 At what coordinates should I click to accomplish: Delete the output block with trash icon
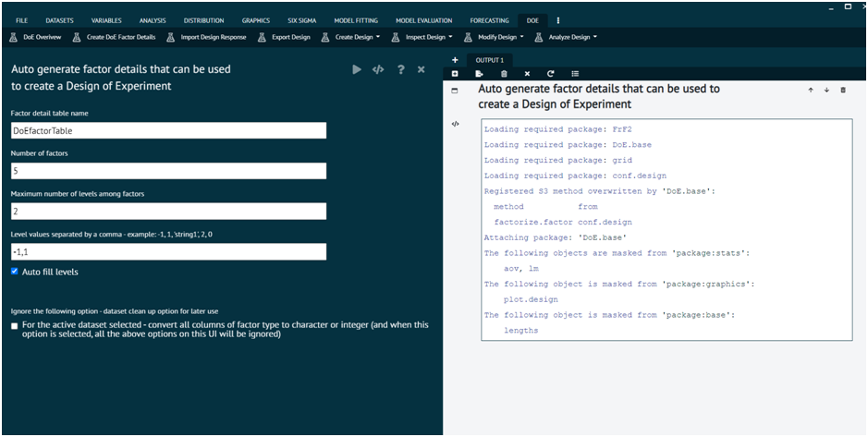click(x=843, y=91)
